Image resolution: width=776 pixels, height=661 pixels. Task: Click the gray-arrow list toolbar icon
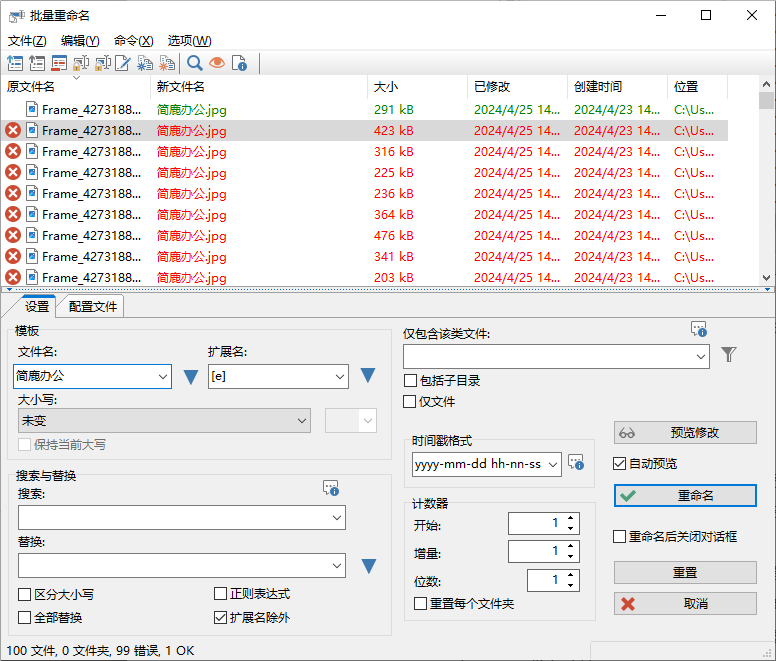point(37,63)
